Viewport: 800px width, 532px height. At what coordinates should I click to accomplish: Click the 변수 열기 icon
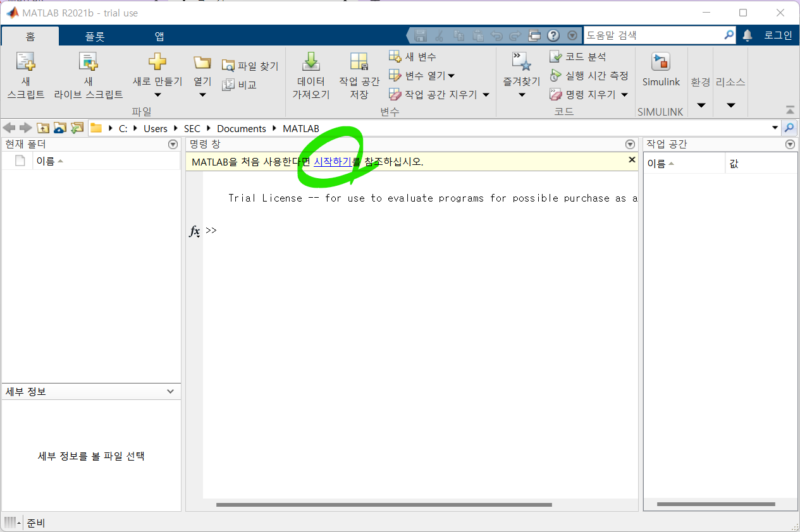pyautogui.click(x=395, y=76)
